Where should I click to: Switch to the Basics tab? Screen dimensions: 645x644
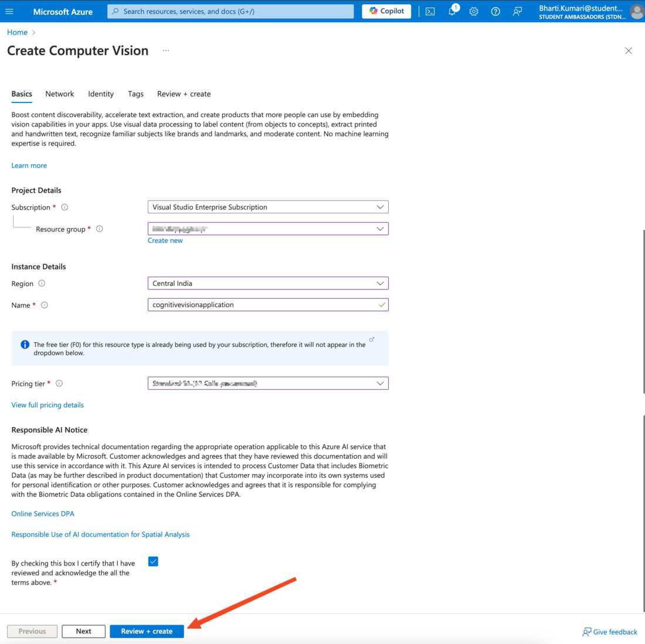coord(22,94)
